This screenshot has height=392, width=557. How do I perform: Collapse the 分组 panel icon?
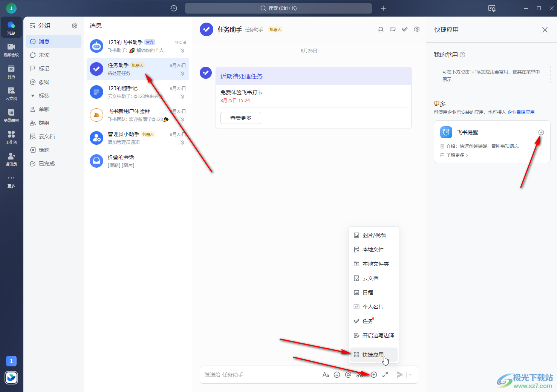[32, 26]
